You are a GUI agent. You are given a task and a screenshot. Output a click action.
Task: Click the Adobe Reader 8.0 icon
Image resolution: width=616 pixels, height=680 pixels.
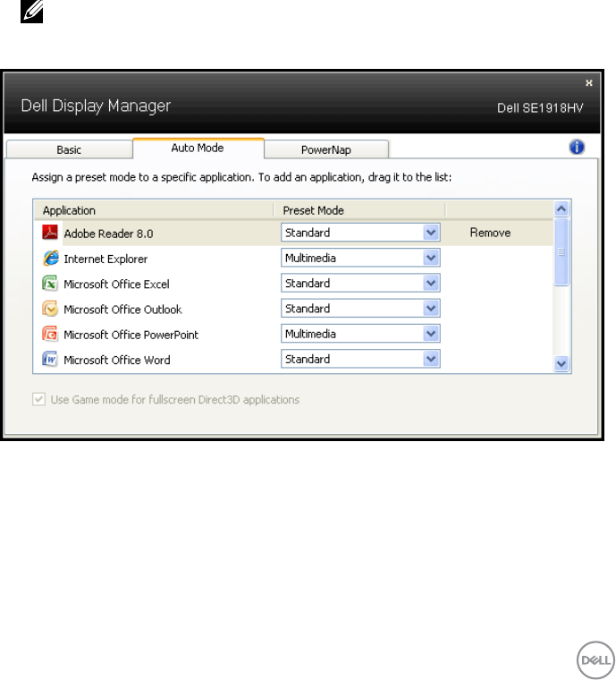(x=50, y=233)
